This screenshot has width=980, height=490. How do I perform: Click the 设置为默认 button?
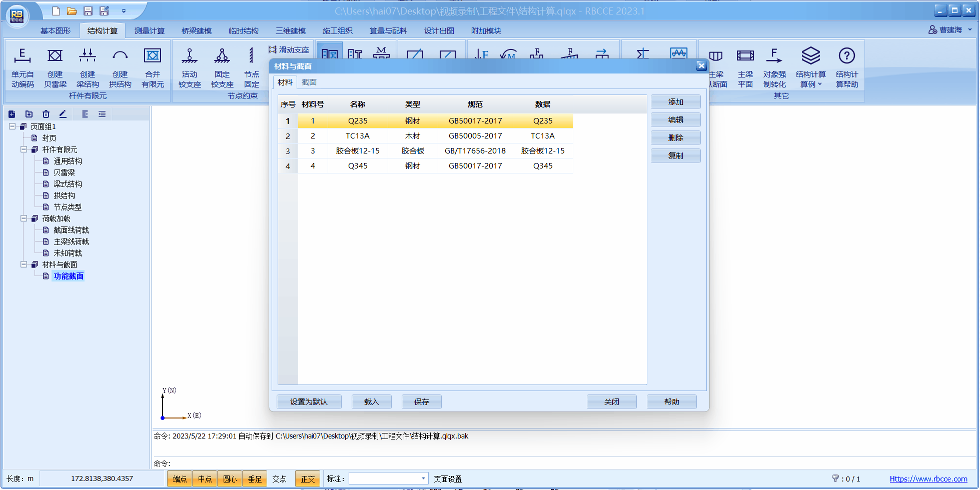tap(309, 402)
